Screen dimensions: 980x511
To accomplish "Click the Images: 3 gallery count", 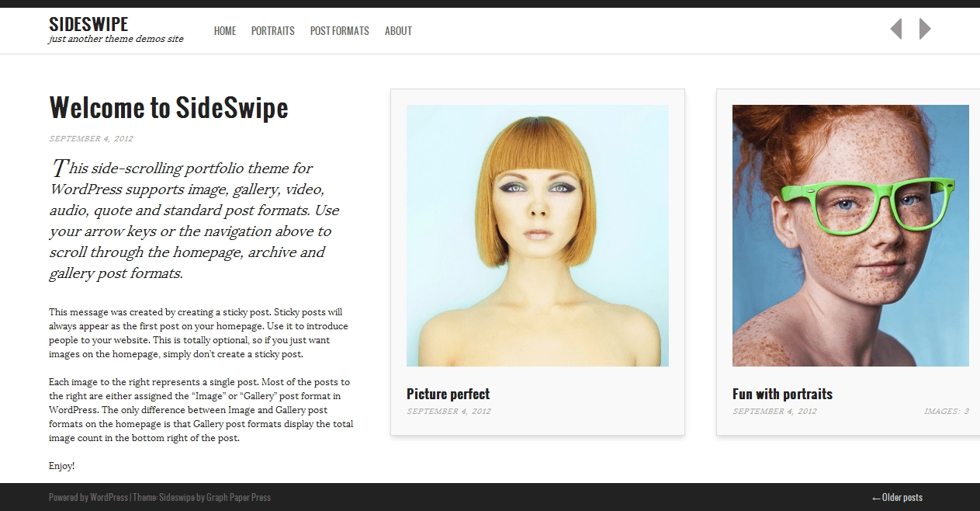I will click(x=946, y=412).
